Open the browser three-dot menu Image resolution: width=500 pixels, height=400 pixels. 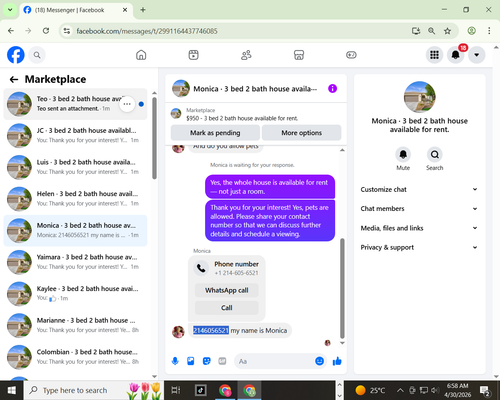click(489, 31)
